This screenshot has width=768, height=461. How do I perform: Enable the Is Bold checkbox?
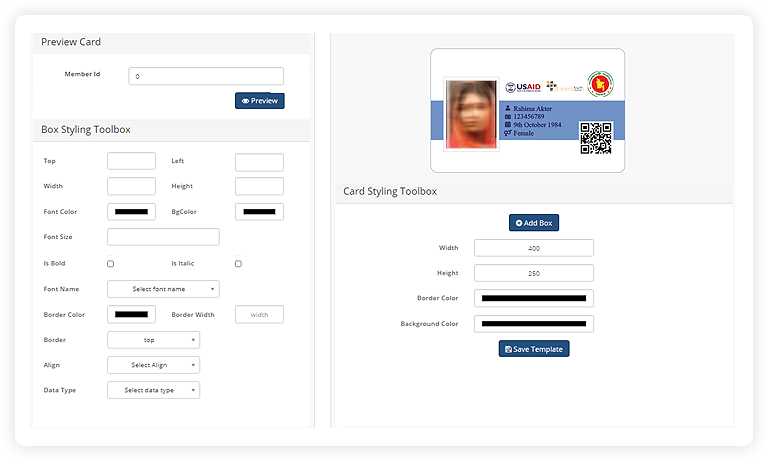point(111,264)
